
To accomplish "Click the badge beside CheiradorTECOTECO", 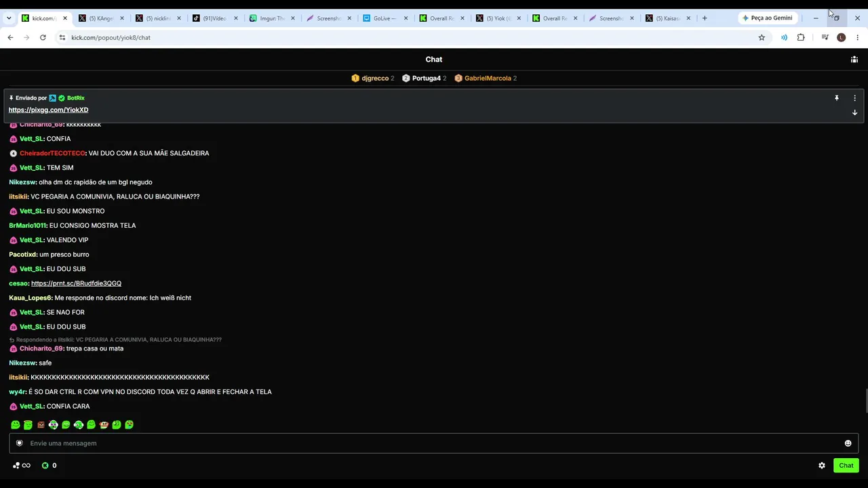I will click(x=13, y=153).
